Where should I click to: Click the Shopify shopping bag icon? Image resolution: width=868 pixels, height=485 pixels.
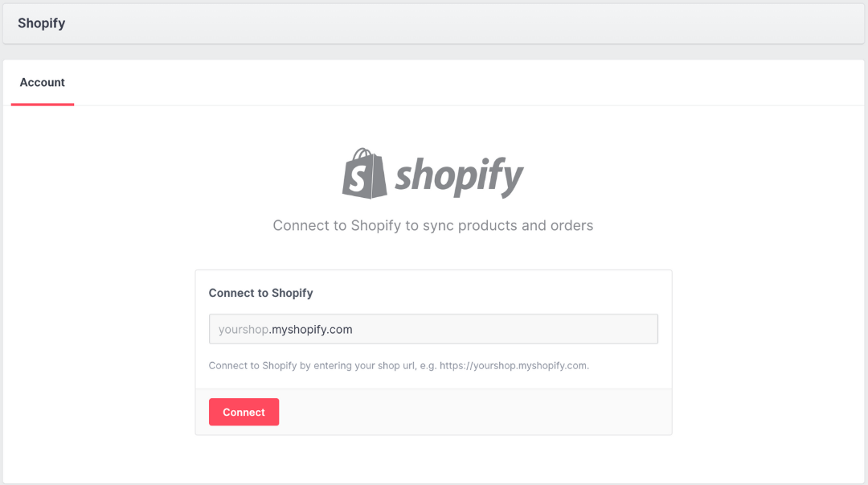pyautogui.click(x=365, y=174)
